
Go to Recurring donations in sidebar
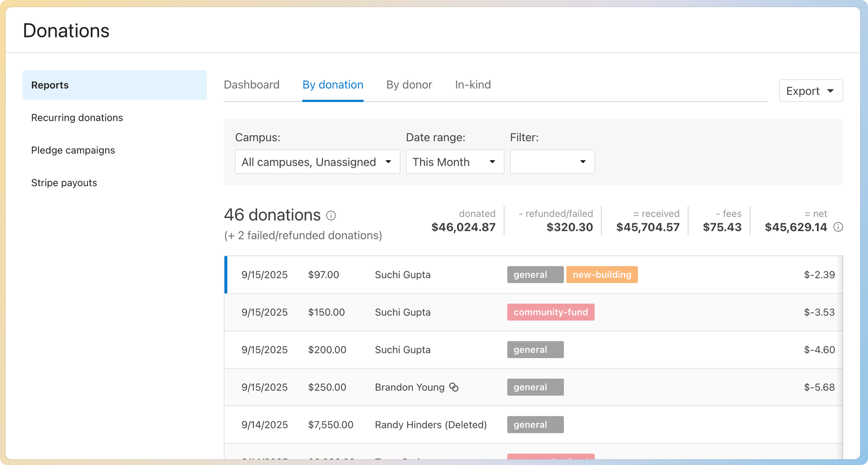point(77,118)
